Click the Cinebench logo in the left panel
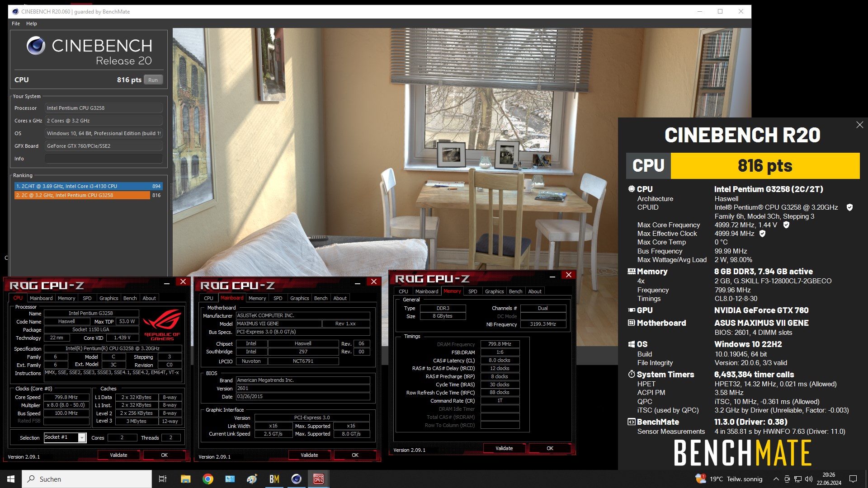The image size is (868, 488). [36, 46]
